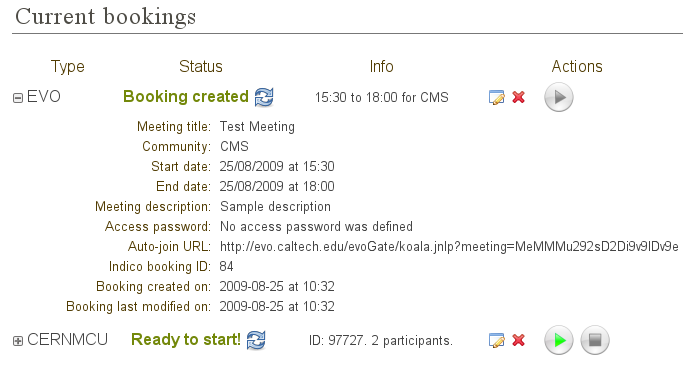Stop the CERNMCU conference
The image size is (683, 366).
pyautogui.click(x=595, y=340)
